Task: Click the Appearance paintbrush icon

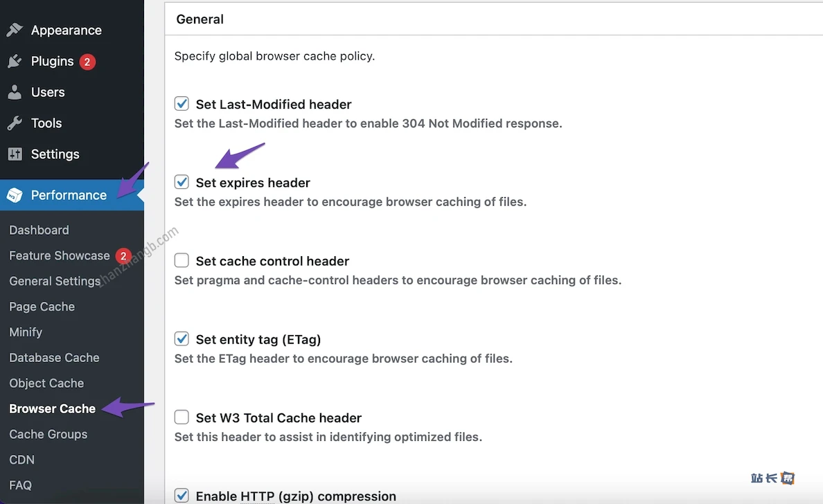Action: coord(15,30)
